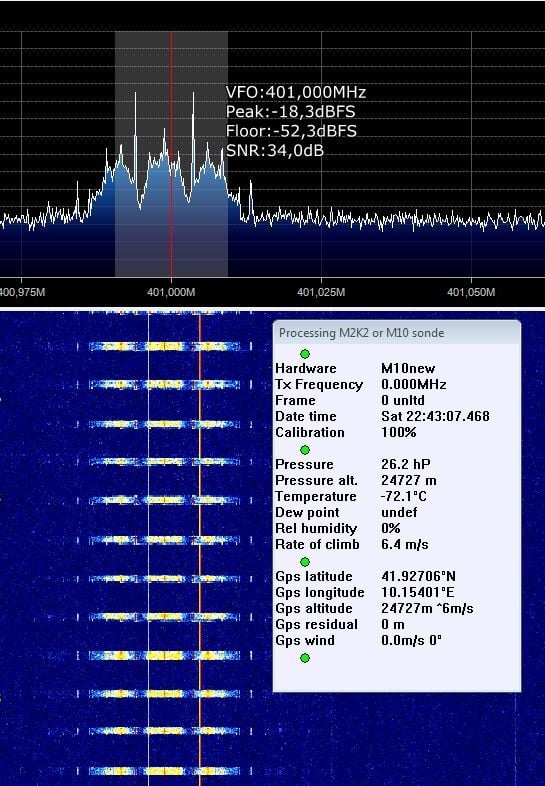
Task: Click the tallest left spectrum peak
Action: tap(135, 95)
